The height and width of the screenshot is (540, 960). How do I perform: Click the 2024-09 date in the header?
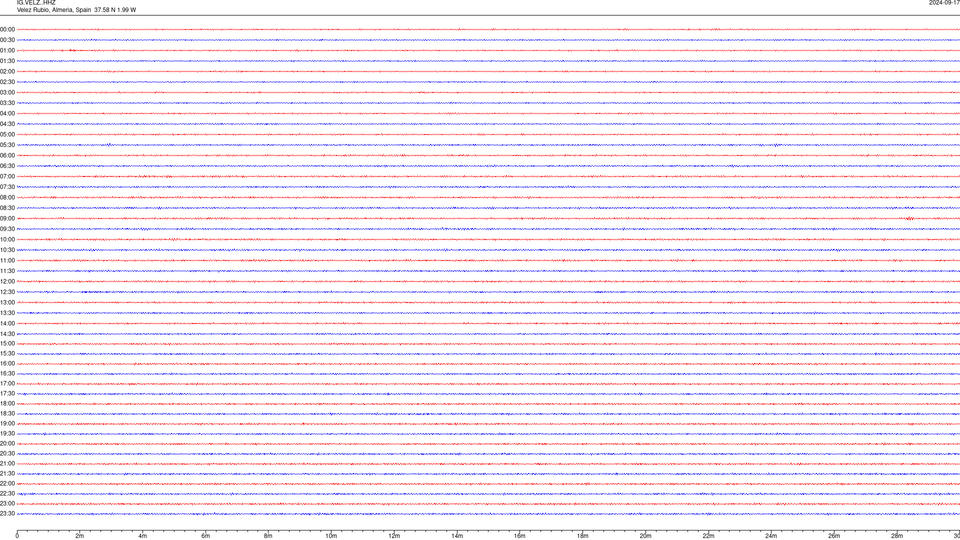tap(944, 3)
